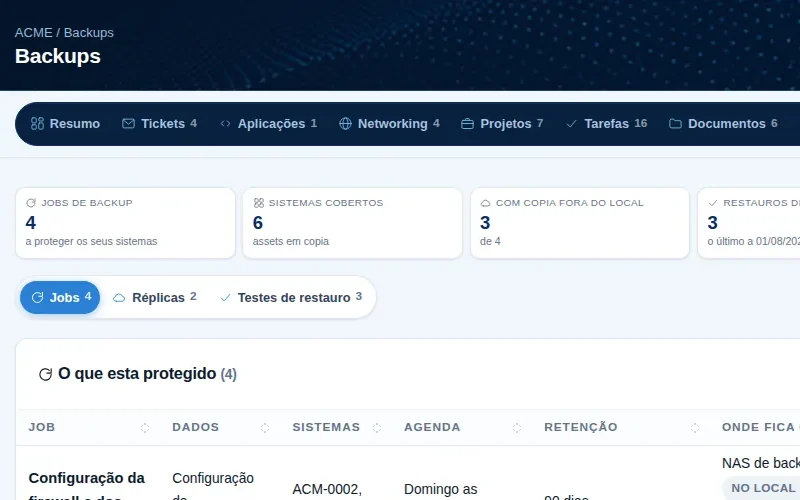Screen dimensions: 800x500
Task: Go to ACME breadcrumb link
Action: coord(34,33)
